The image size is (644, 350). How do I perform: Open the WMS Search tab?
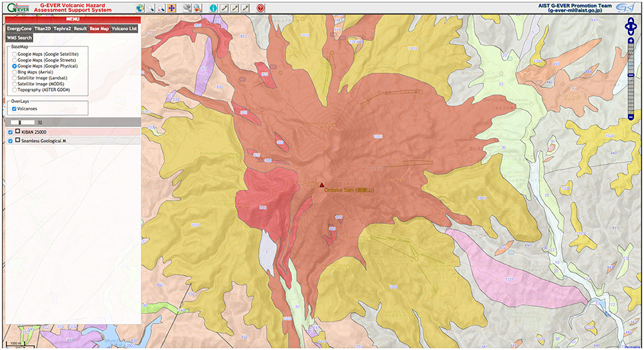point(19,38)
